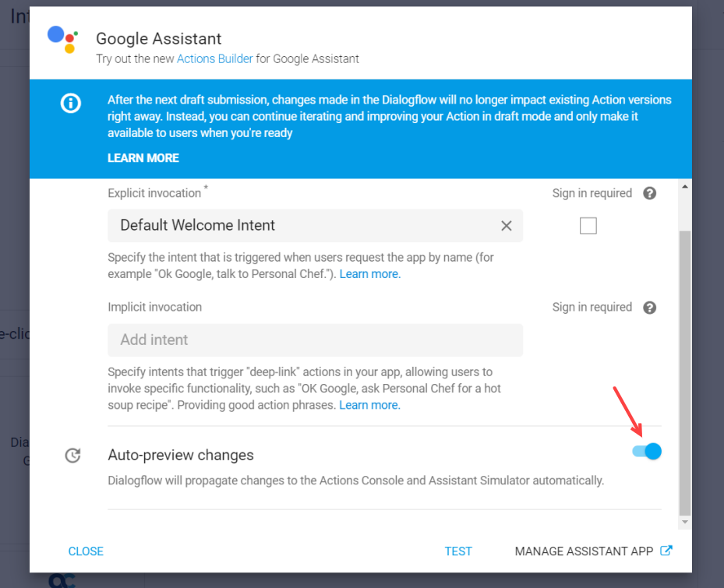This screenshot has height=588, width=724.
Task: Click the dialog scrollbar down arrow
Action: 685,522
